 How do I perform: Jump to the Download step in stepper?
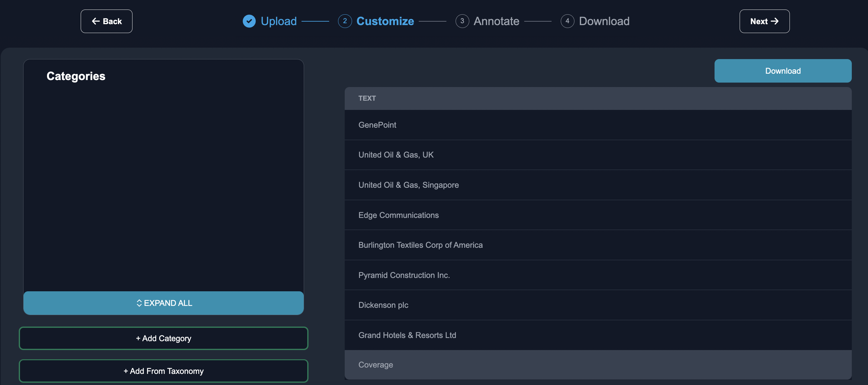[604, 21]
